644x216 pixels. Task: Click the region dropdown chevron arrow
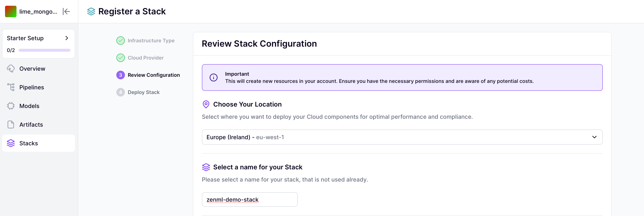[x=594, y=137]
